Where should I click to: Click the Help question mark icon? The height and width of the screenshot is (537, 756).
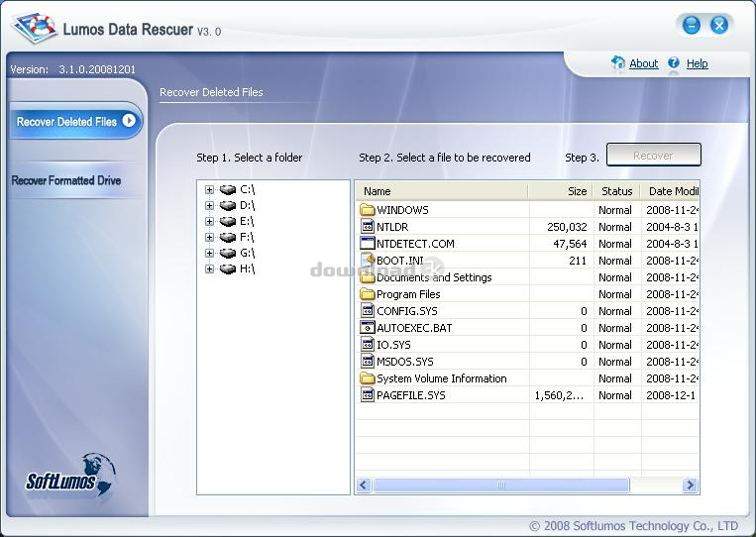[674, 62]
